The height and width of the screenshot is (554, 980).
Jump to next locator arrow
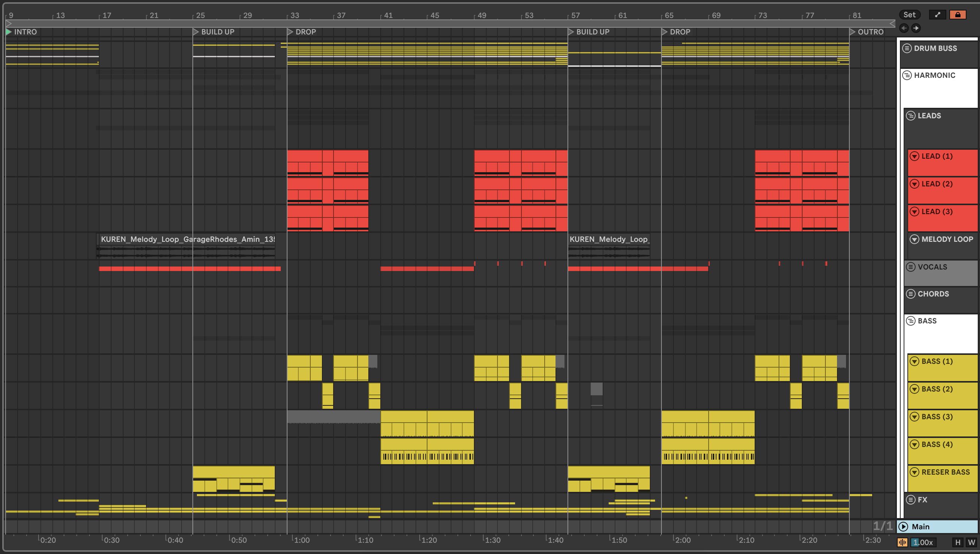916,28
